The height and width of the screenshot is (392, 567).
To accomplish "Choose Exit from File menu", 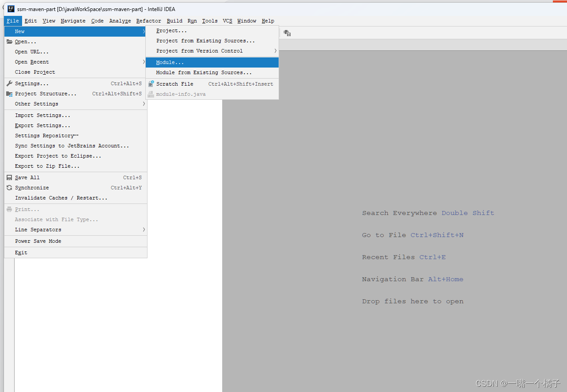I will 76,253.
